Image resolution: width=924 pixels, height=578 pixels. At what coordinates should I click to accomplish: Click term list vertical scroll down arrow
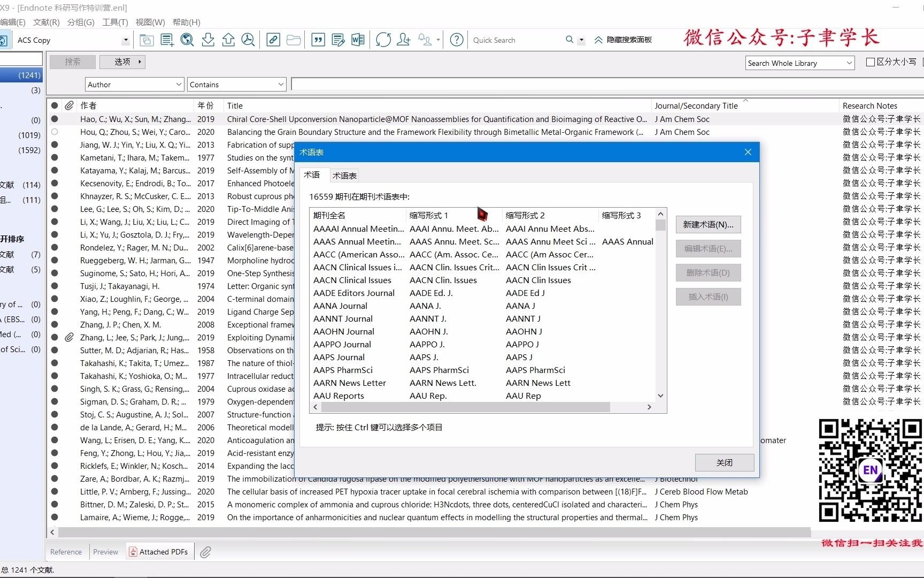click(x=660, y=396)
